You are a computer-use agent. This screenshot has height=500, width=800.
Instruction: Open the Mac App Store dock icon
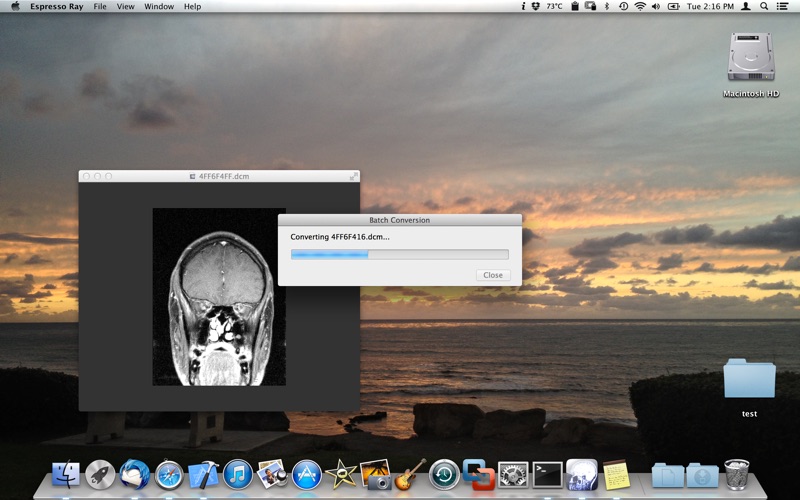pyautogui.click(x=307, y=474)
